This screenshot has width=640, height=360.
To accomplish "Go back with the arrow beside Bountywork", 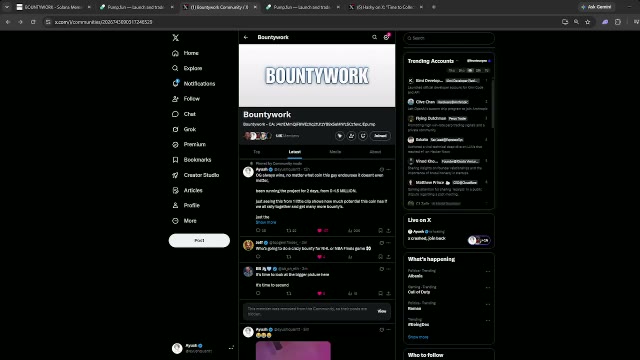I will click(x=246, y=37).
